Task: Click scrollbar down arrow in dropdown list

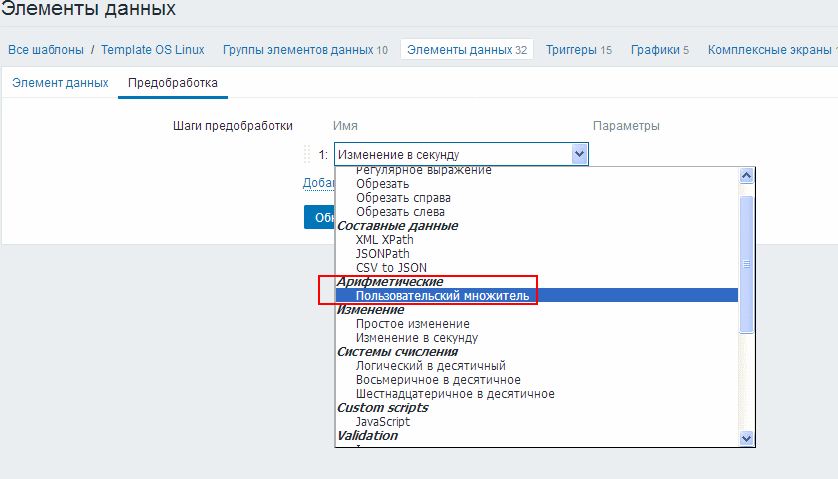Action: click(745, 437)
